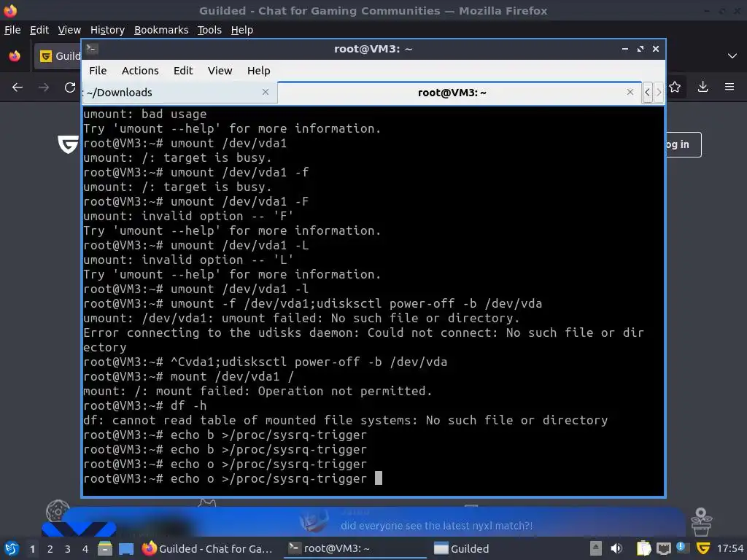Click the clock showing 17:54
The width and height of the screenshot is (747, 560).
(729, 548)
